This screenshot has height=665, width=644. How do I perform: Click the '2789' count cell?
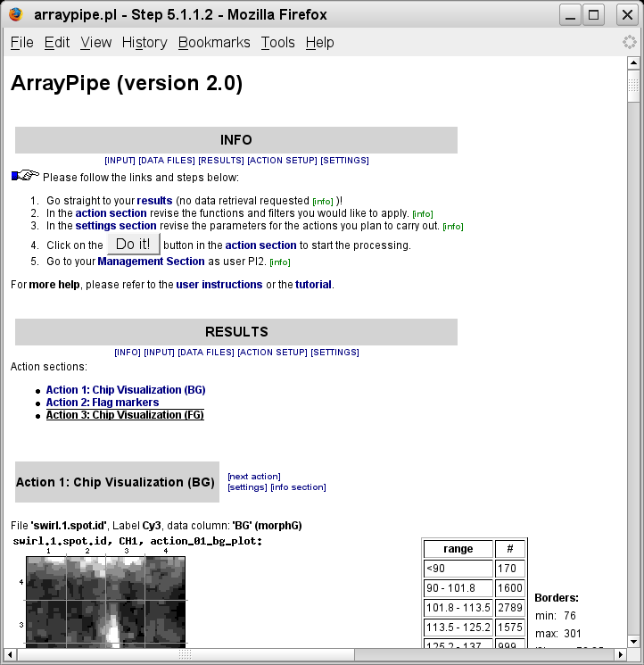pos(509,607)
